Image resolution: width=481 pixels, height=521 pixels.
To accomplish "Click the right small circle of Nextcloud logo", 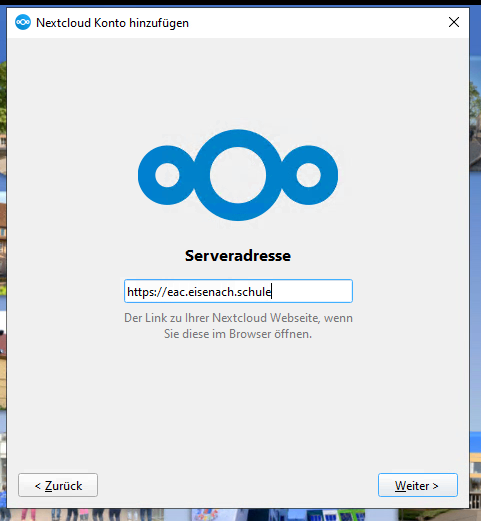I will click(309, 175).
